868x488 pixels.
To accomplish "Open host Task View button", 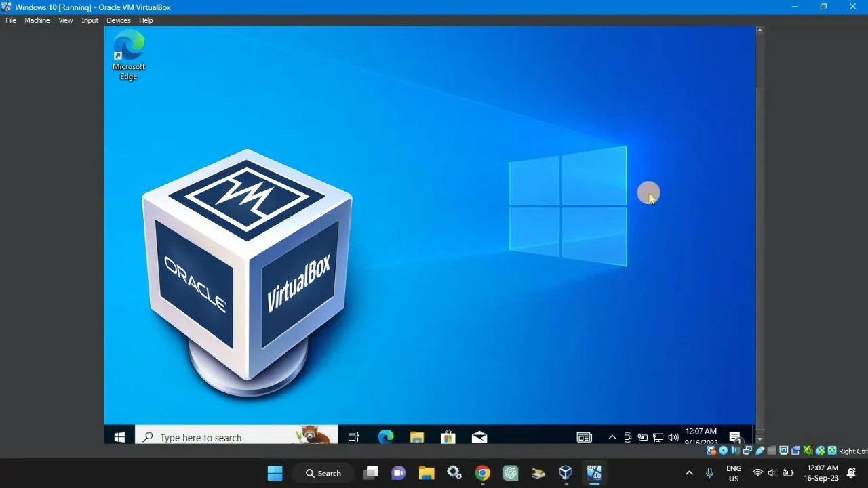I will (370, 473).
